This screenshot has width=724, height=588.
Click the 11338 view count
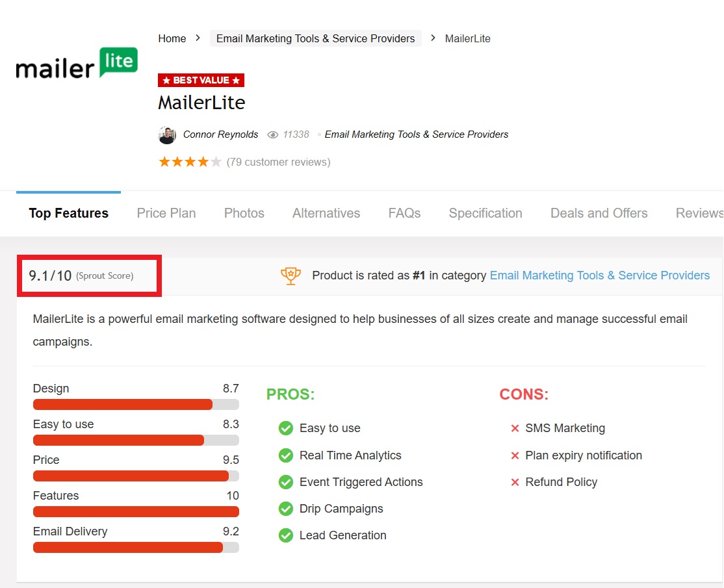296,134
